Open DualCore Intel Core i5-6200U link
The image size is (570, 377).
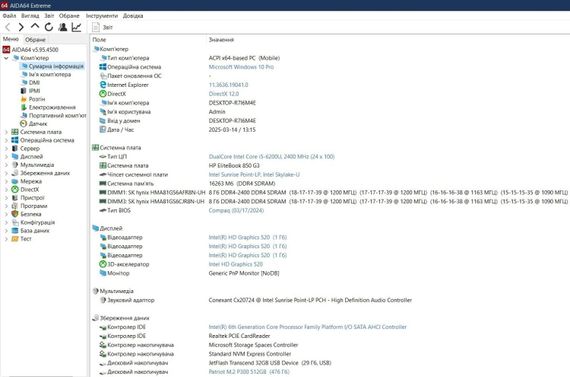(x=272, y=157)
